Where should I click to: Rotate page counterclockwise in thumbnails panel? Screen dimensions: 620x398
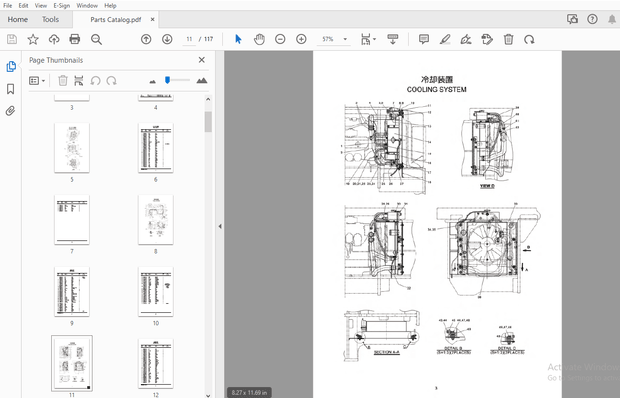tap(95, 81)
